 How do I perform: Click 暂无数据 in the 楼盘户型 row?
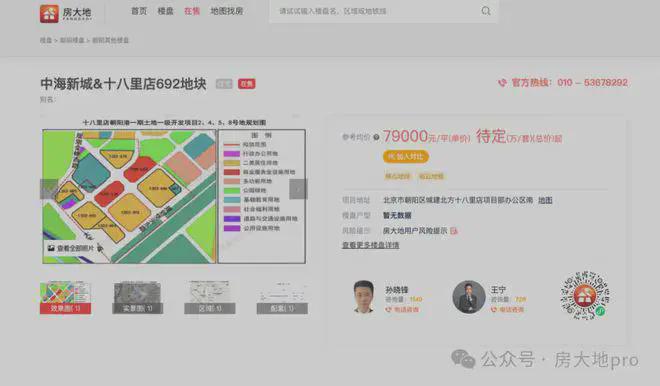(397, 216)
